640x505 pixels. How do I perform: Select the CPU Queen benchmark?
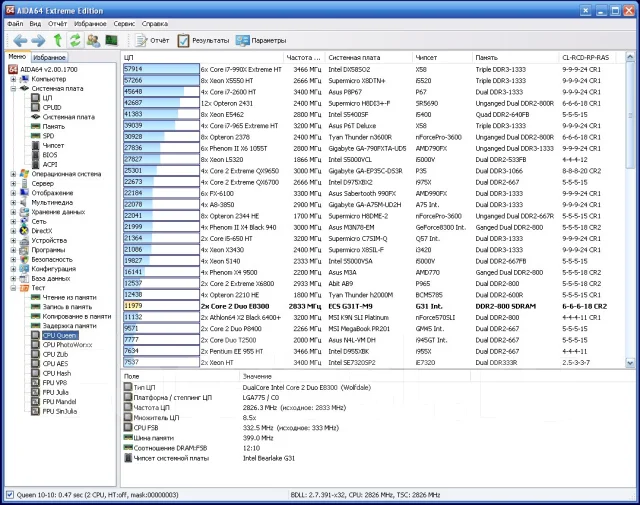click(x=60, y=335)
